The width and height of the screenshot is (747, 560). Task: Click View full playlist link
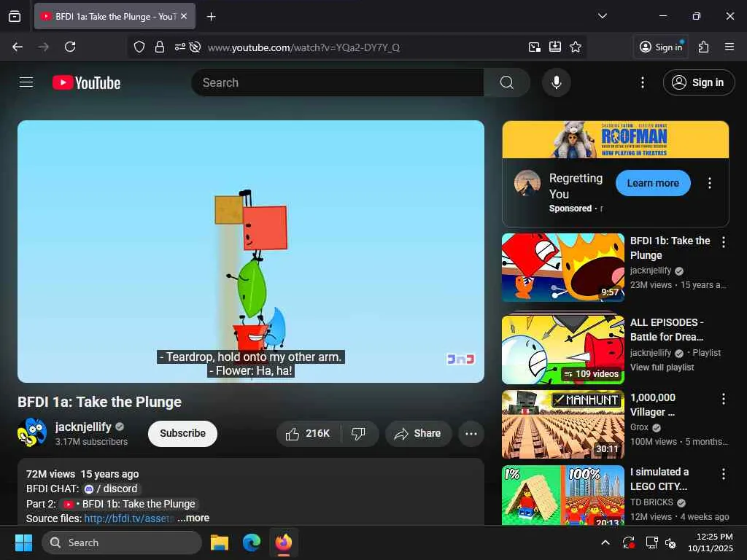pos(662,367)
